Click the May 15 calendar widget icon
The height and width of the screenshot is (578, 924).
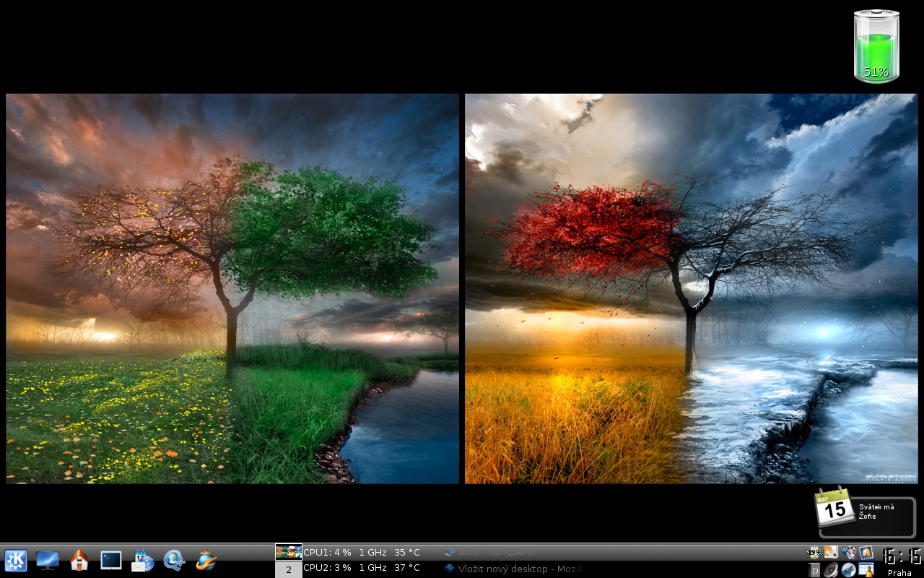pos(834,506)
